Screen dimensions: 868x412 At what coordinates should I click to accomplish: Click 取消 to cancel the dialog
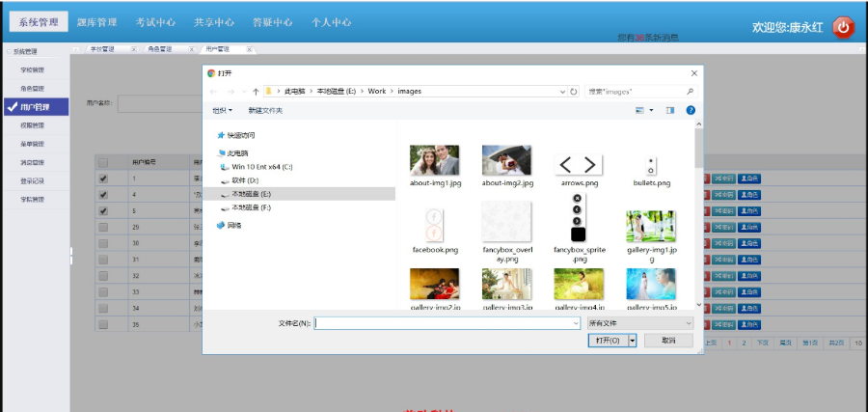coord(668,340)
